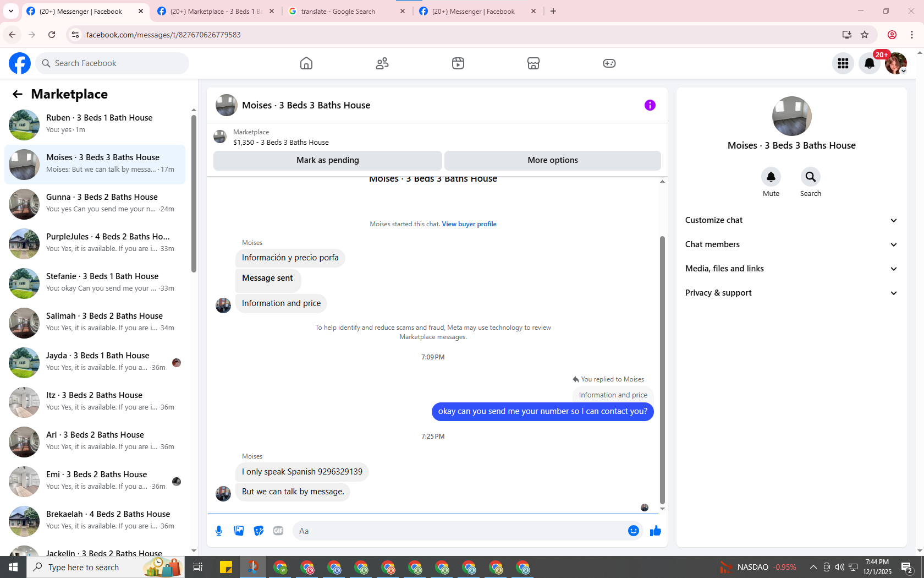Open Sticky Notes taskbar icon
Image resolution: width=924 pixels, height=578 pixels.
point(226,567)
